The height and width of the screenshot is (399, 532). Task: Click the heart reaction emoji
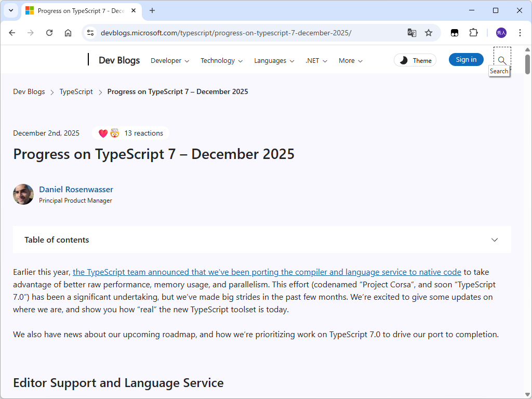[x=103, y=134]
